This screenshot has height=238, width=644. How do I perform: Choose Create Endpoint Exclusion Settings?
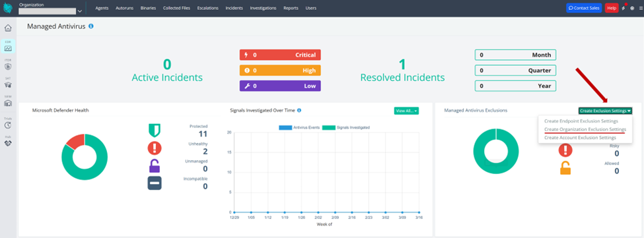click(581, 121)
